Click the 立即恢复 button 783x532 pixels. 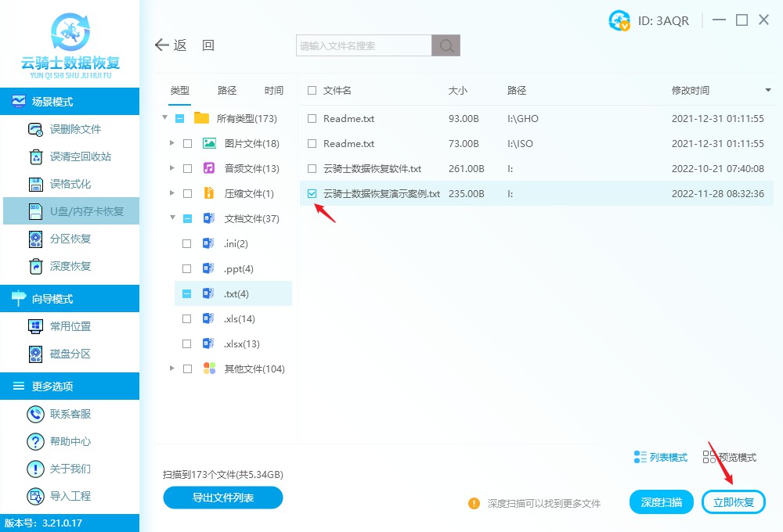(x=733, y=501)
